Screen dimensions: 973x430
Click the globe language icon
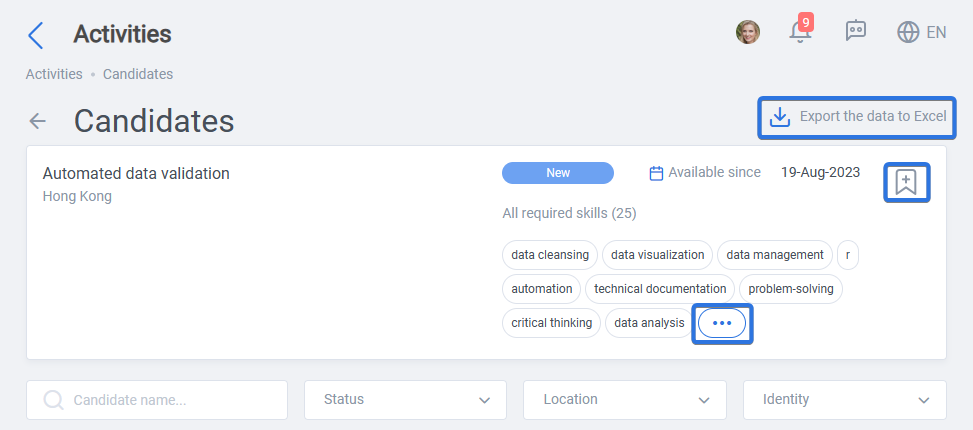pos(908,32)
